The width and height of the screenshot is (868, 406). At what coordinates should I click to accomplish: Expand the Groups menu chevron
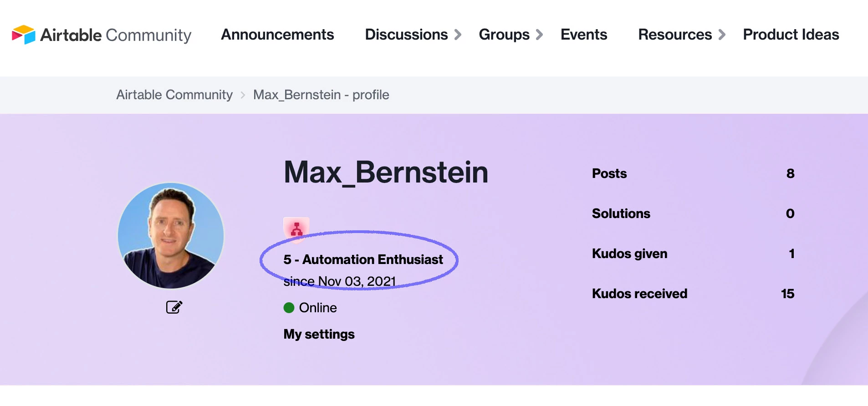tap(539, 35)
